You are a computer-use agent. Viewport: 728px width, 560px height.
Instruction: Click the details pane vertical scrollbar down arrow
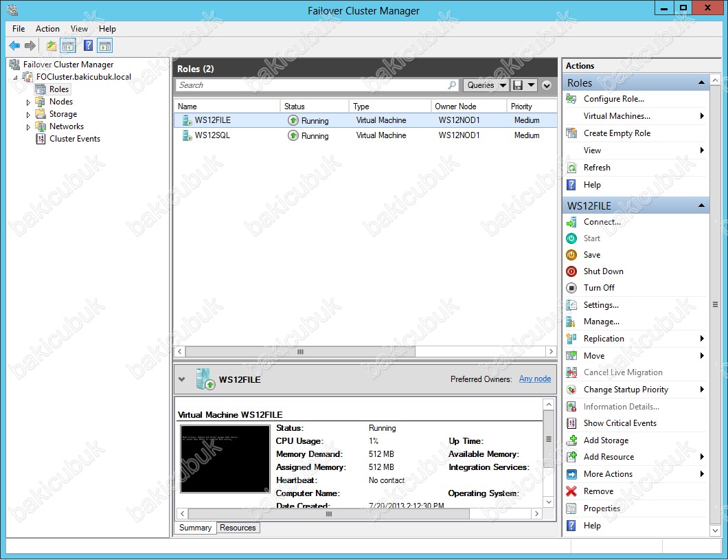[549, 502]
